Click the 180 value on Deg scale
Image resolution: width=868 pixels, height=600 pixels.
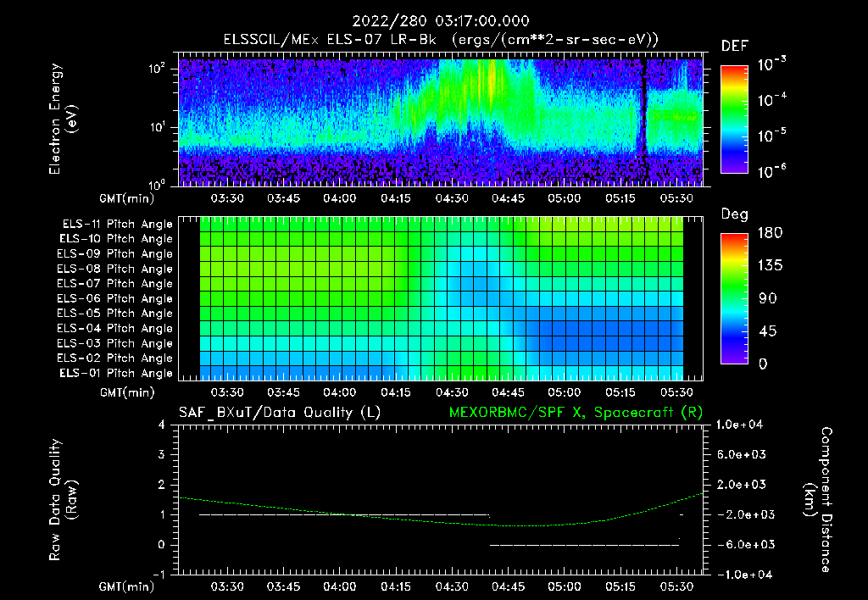click(770, 233)
